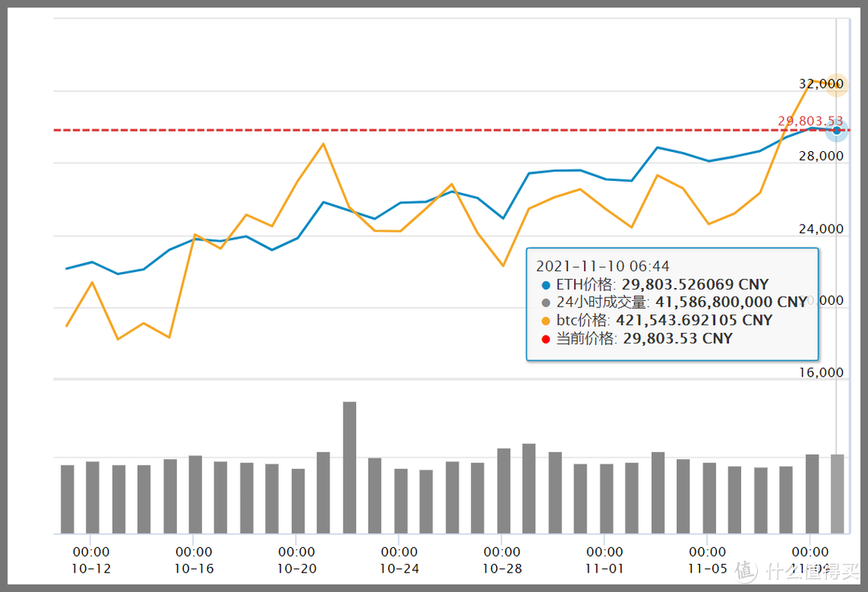Image resolution: width=868 pixels, height=592 pixels.
Task: Select the 11-01 date label on x-axis
Action: (x=604, y=568)
